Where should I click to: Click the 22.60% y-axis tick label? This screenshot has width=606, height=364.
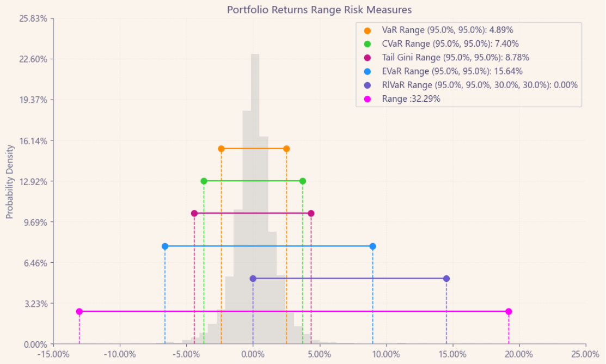click(34, 59)
